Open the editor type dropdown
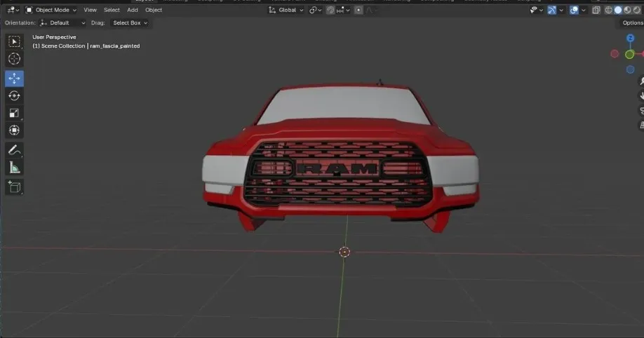The image size is (644, 338). coord(13,10)
